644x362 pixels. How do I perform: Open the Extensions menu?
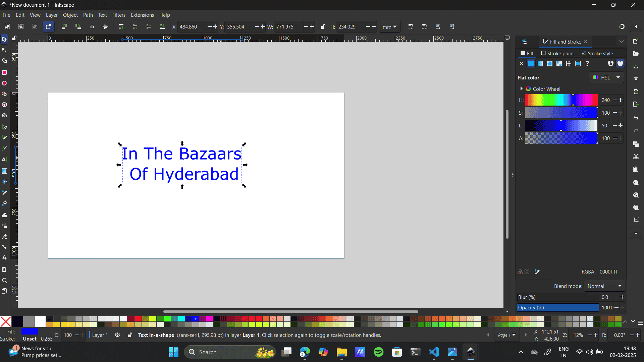[142, 15]
